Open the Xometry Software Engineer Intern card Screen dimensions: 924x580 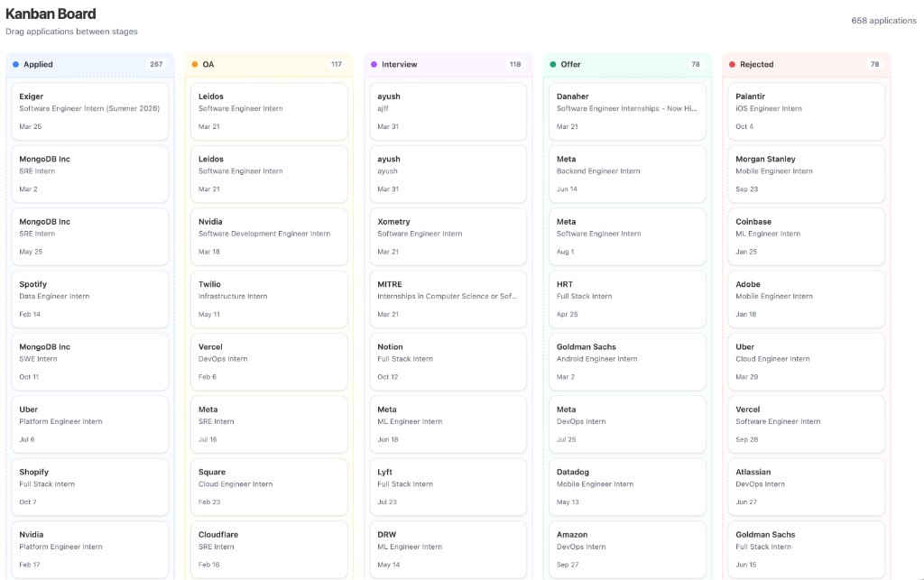click(x=448, y=236)
